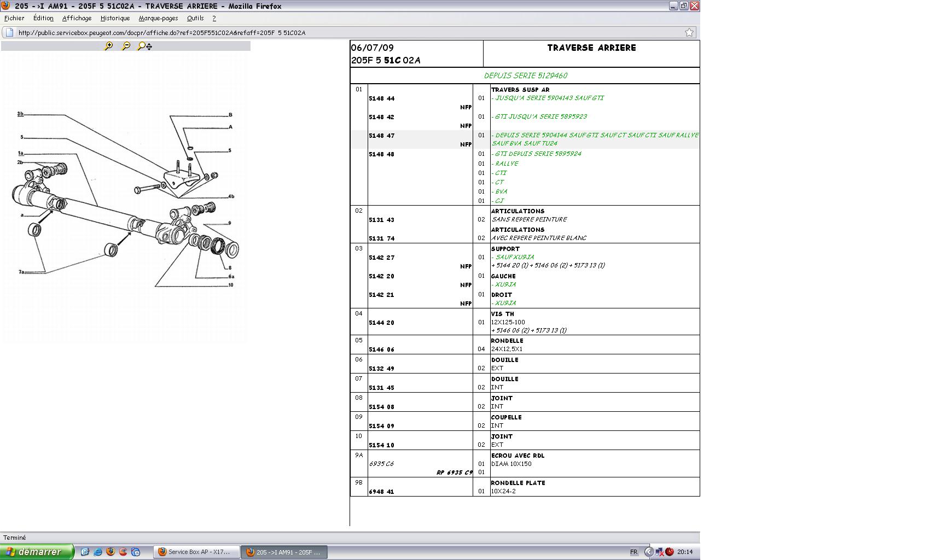This screenshot has width=936, height=560.
Task: Select part number 5132 49
Action: pos(381,369)
